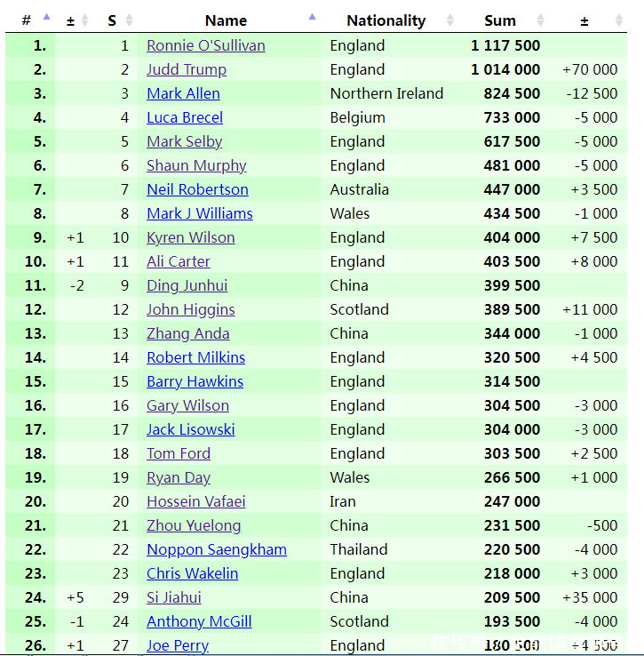Image resolution: width=644 pixels, height=656 pixels.
Task: Sort by the # ranking column arrow
Action: 46,17
